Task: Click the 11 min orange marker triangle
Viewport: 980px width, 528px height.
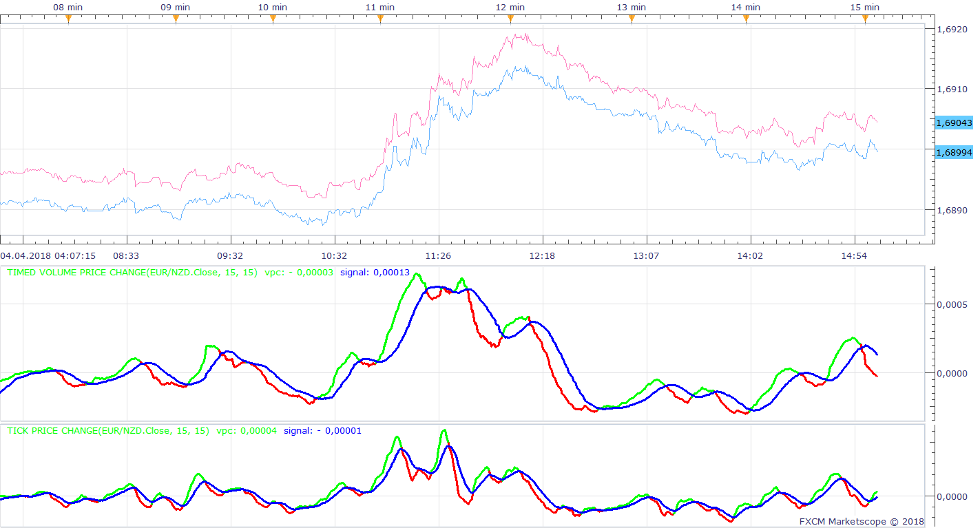Action: (x=380, y=19)
